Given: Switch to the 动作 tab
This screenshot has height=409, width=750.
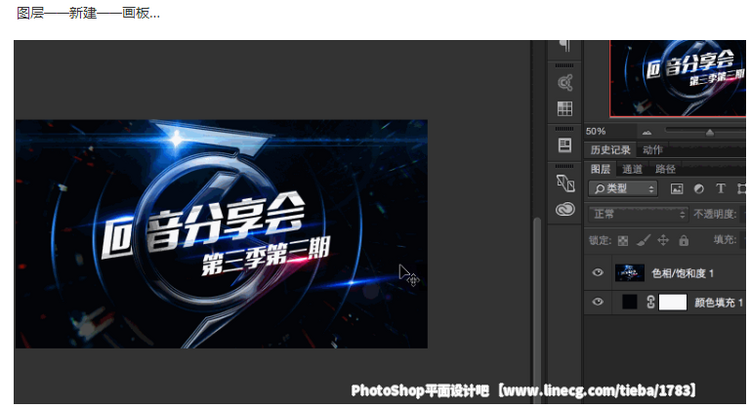Looking at the screenshot, I should point(652,150).
